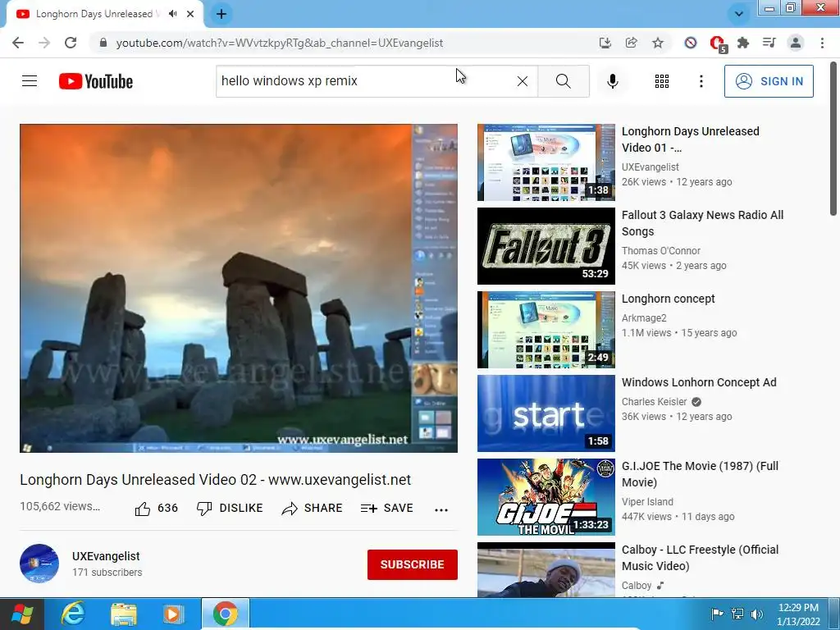Screen dimensions: 840x630
Task: Share this page from the address bar
Action: tap(631, 43)
